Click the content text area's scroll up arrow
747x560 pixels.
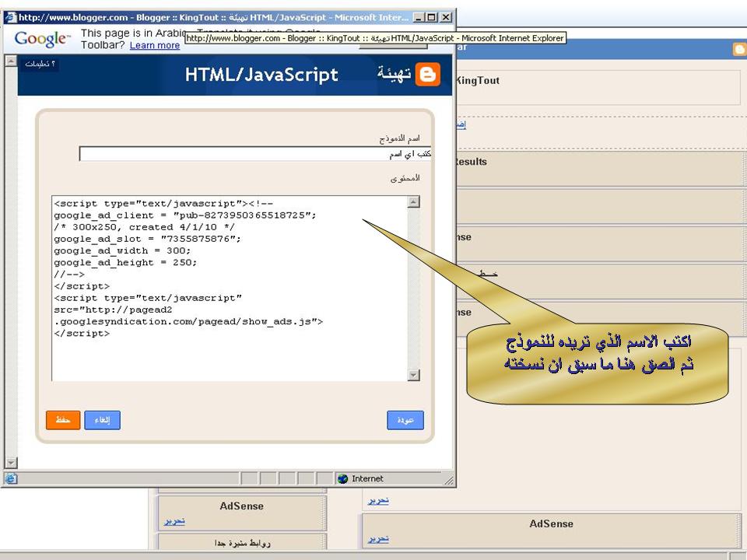tap(413, 202)
